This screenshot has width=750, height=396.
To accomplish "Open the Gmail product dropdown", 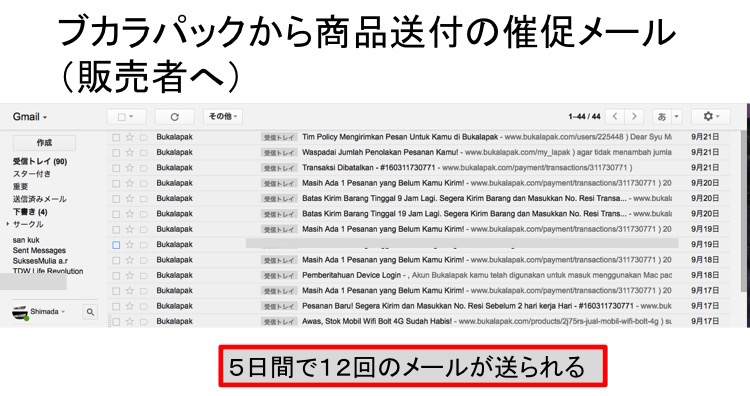I will 30,117.
